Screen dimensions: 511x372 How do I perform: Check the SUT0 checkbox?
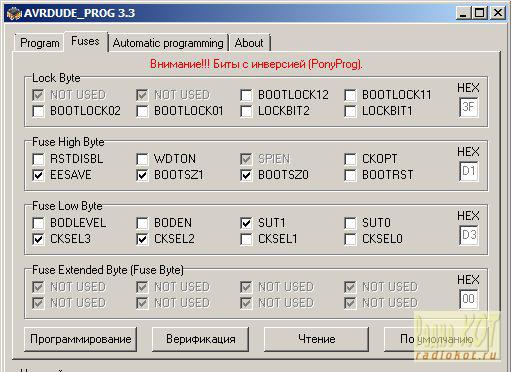(350, 223)
